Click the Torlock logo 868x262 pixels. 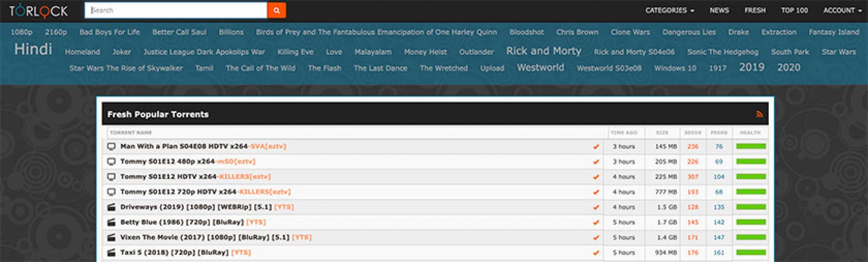39,11
